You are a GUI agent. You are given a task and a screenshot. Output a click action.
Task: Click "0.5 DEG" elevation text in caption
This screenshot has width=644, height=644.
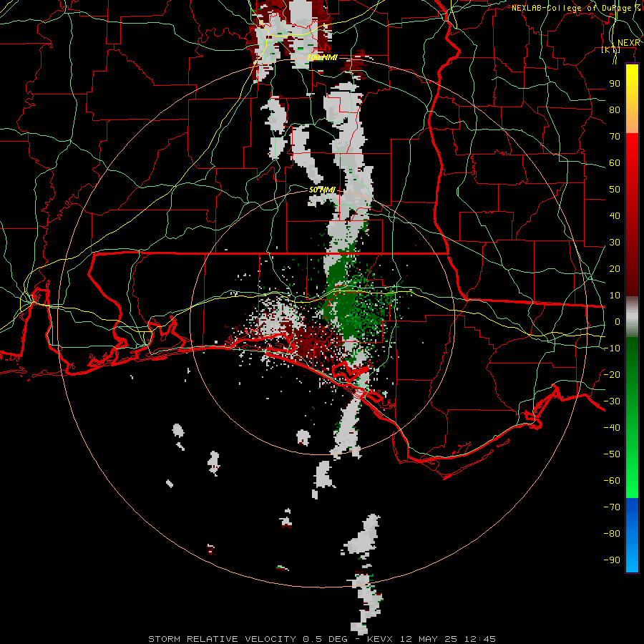click(x=326, y=639)
